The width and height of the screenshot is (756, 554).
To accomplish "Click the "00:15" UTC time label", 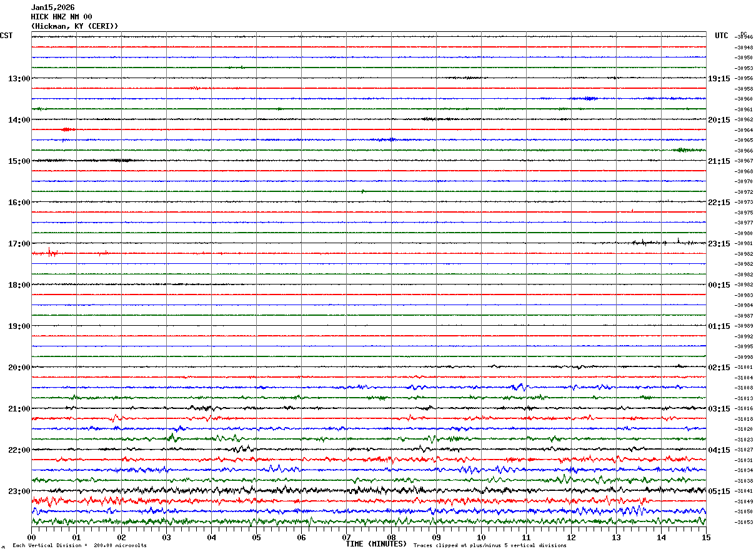I will click(x=719, y=285).
